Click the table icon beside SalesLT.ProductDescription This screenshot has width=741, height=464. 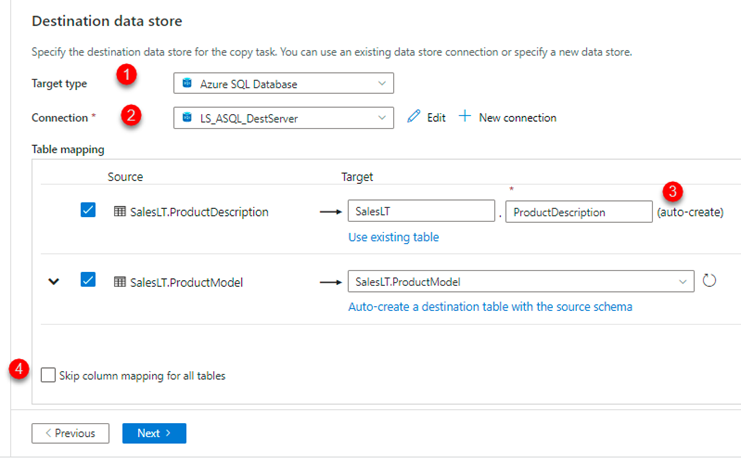[120, 211]
